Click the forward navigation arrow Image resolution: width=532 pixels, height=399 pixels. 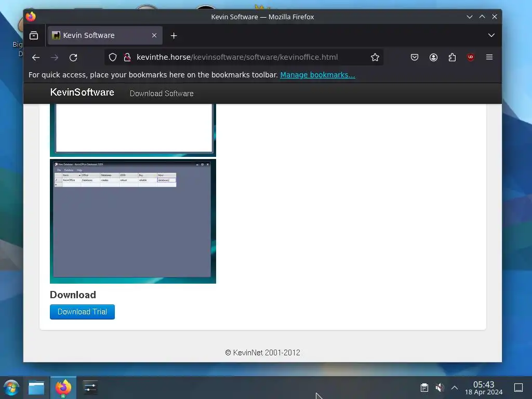click(54, 57)
